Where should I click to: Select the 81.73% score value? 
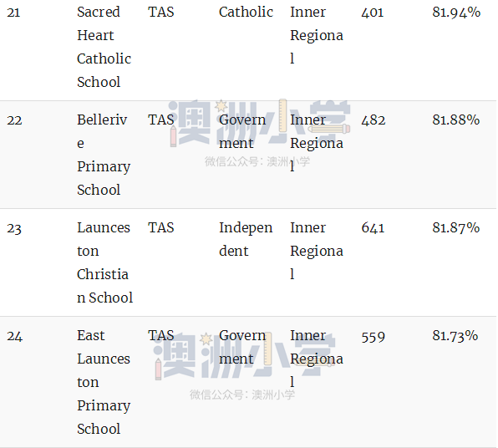tap(455, 336)
